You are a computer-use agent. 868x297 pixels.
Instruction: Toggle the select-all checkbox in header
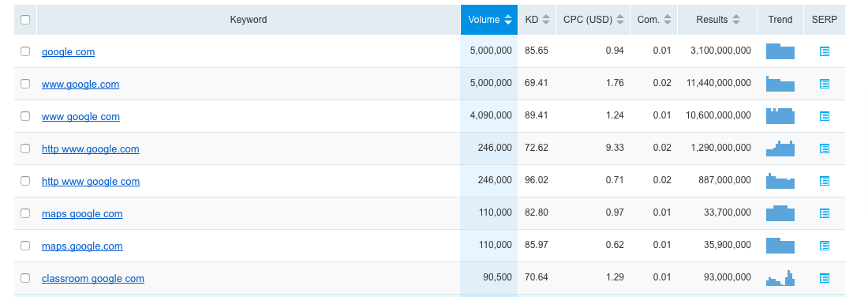(25, 20)
